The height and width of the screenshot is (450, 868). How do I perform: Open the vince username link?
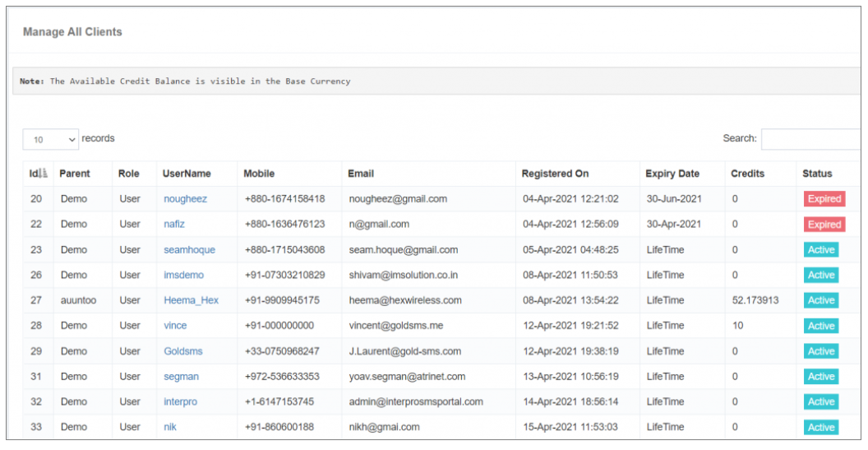coord(175,326)
